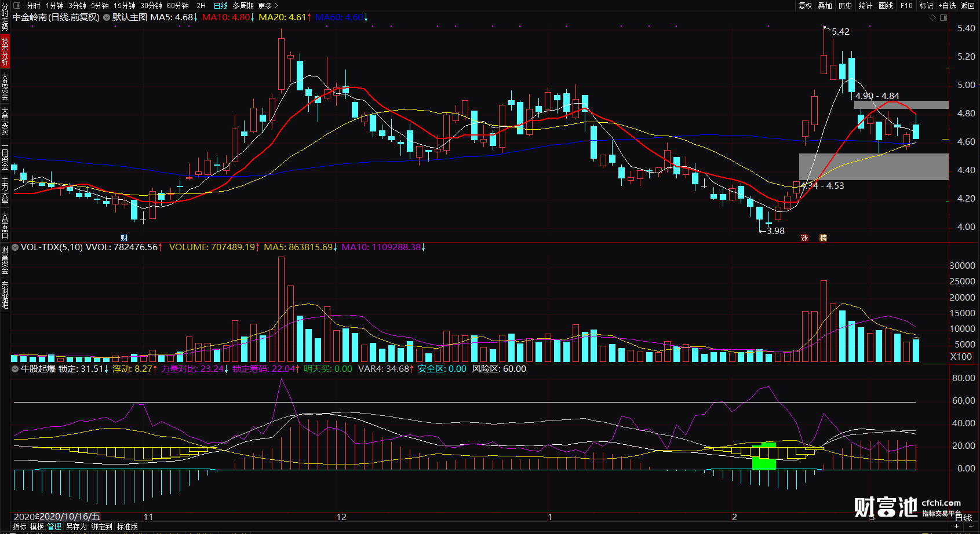Screen dimensions: 980x534
Task: Click the orange 榜 marker icon
Action: coord(823,238)
